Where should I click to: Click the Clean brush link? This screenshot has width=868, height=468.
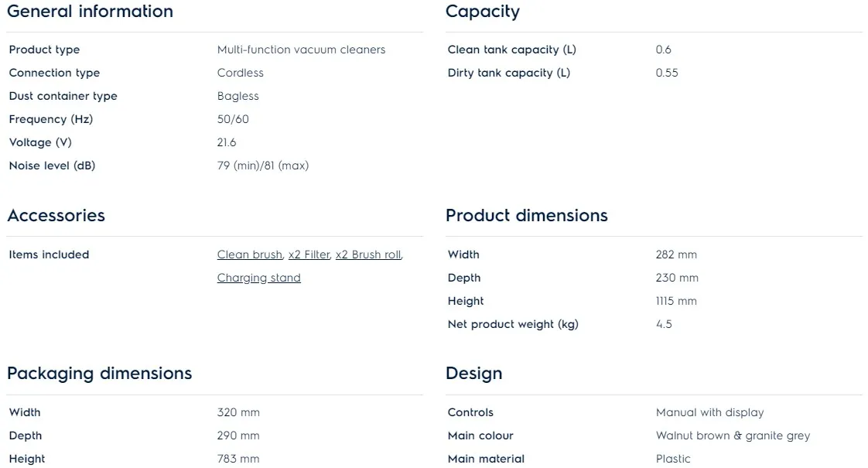coord(249,254)
